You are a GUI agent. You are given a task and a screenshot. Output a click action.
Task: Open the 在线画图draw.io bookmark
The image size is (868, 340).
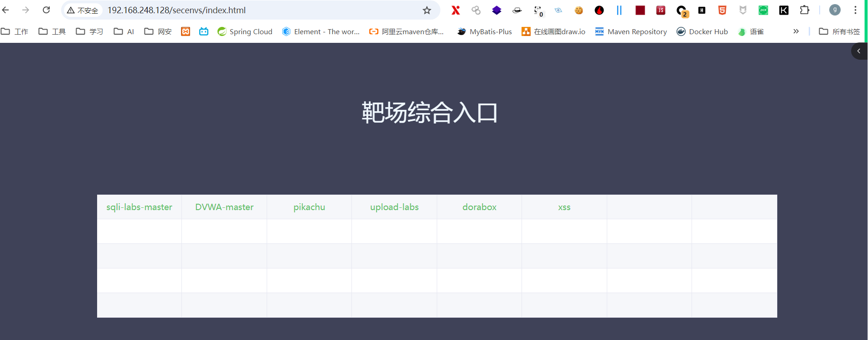[x=553, y=31]
